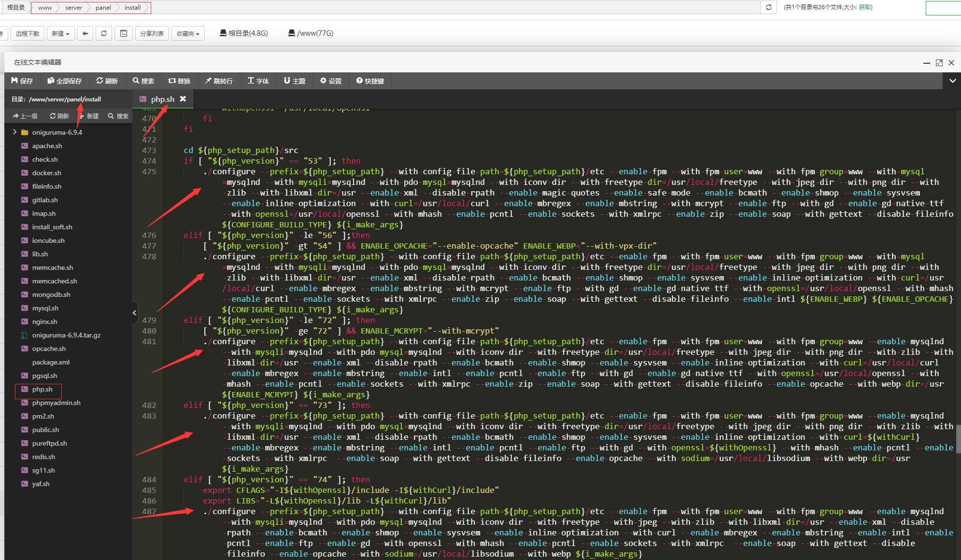The width and height of the screenshot is (961, 560).
Task: Open the terminal icon in file manager toolbar
Action: click(124, 33)
